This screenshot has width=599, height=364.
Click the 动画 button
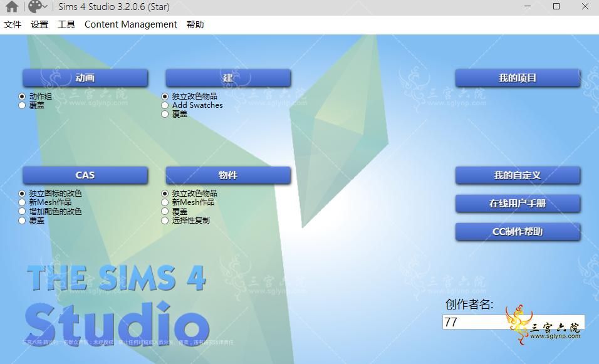pos(85,78)
